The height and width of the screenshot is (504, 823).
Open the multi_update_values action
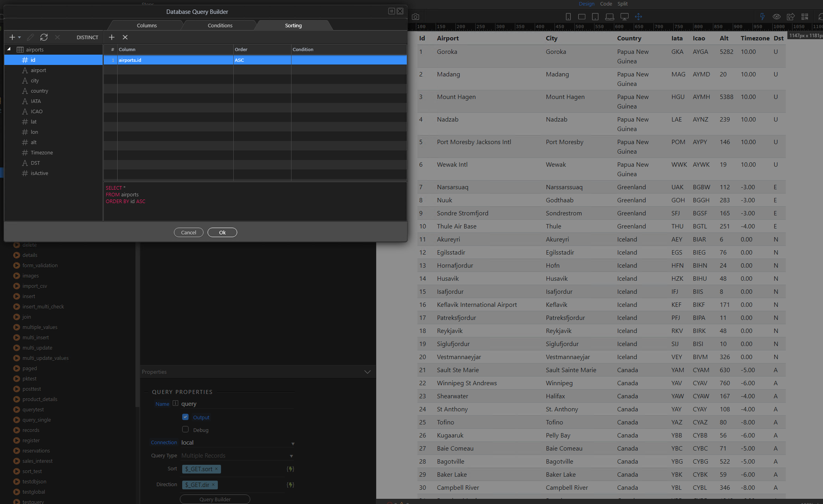46,358
